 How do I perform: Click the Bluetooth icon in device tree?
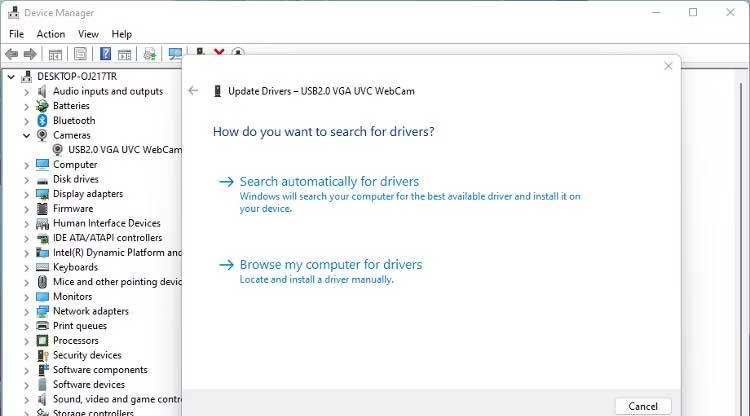42,120
